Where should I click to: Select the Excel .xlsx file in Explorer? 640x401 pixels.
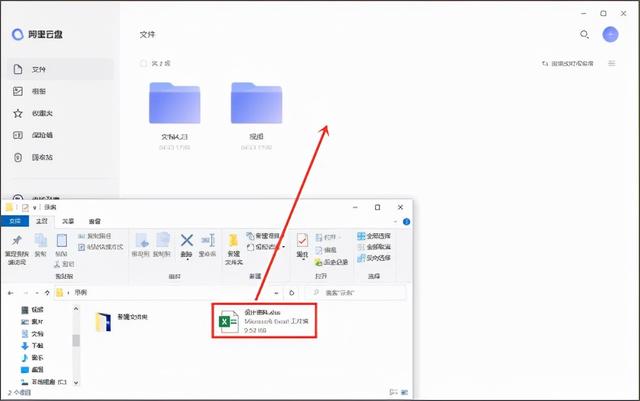(264, 321)
